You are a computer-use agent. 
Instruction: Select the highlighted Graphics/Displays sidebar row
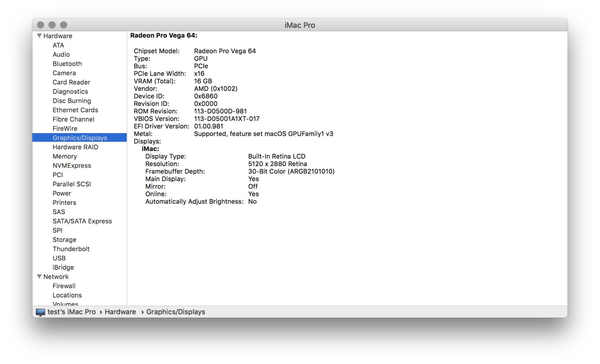(x=80, y=138)
